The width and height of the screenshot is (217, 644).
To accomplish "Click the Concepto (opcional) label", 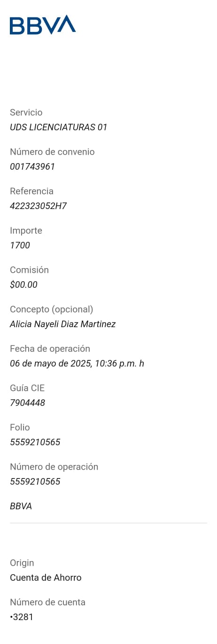I will click(52, 309).
